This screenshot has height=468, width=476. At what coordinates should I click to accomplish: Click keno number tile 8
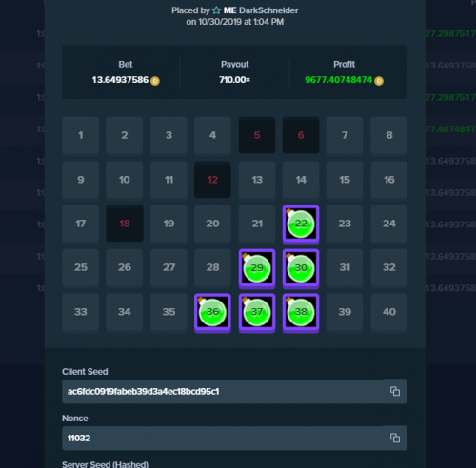coord(389,135)
